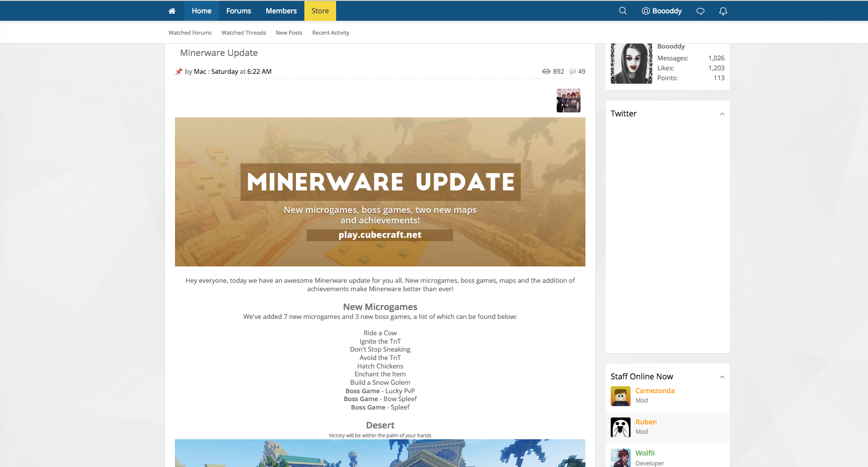
Task: Open the search magnifier icon
Action: click(623, 11)
